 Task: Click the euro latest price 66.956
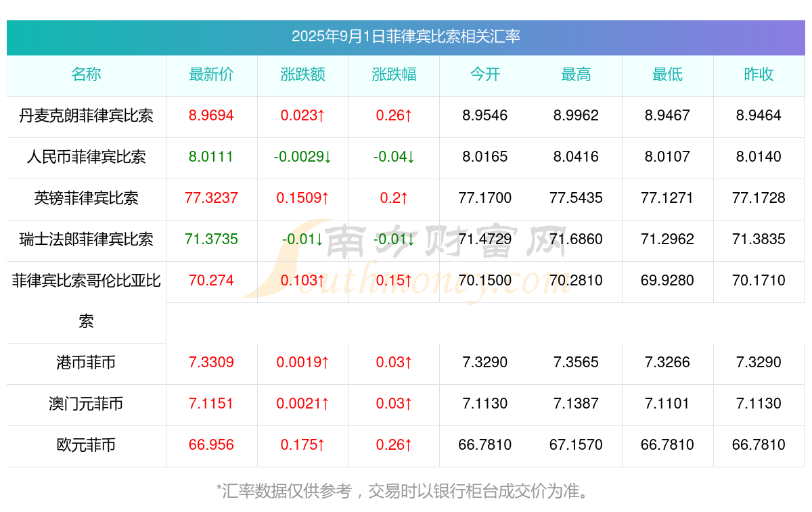(x=211, y=445)
